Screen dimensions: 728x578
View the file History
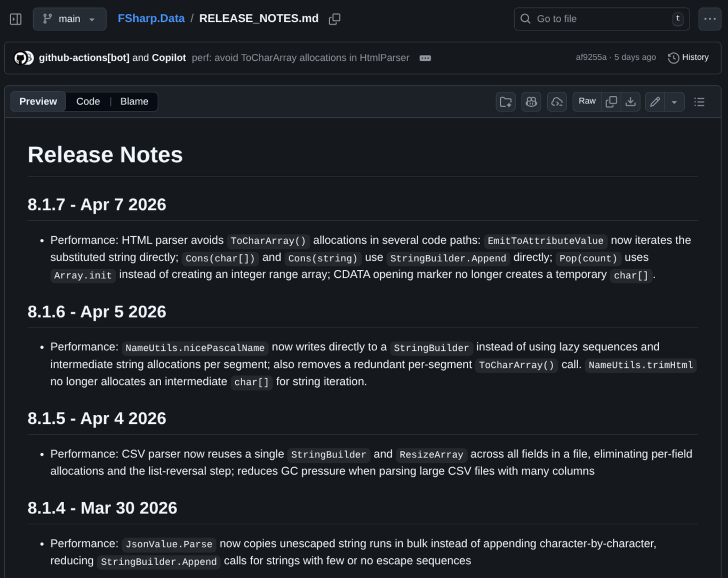tap(689, 58)
